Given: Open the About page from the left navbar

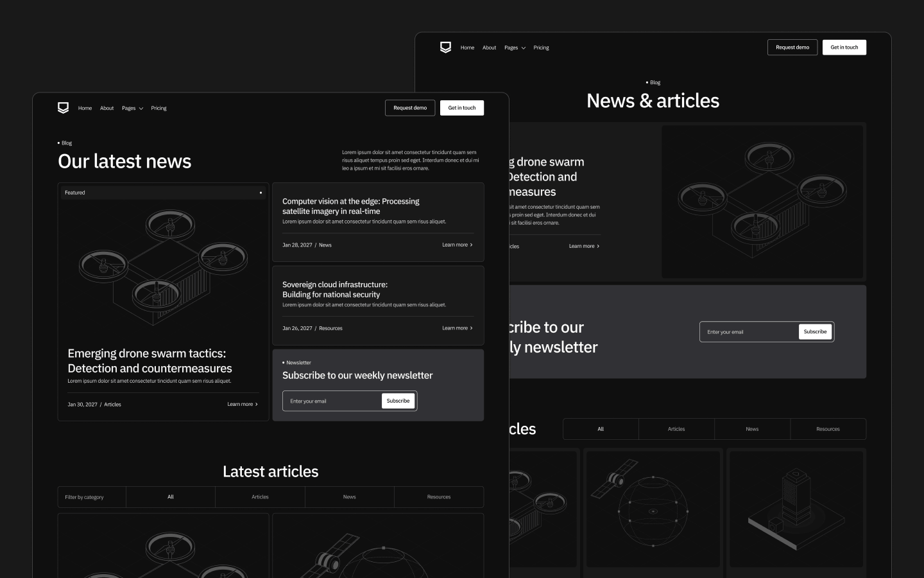Looking at the screenshot, I should 107,108.
